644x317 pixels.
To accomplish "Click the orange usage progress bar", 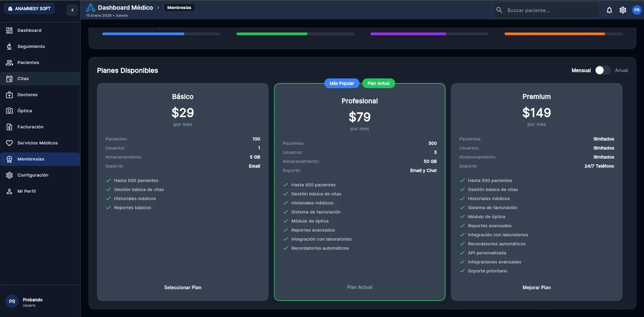I will [x=563, y=34].
